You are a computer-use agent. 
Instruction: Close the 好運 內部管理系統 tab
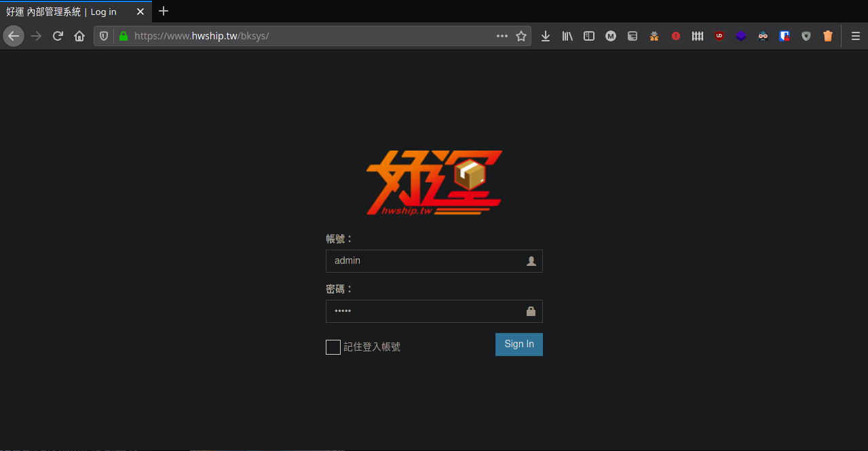[x=140, y=12]
